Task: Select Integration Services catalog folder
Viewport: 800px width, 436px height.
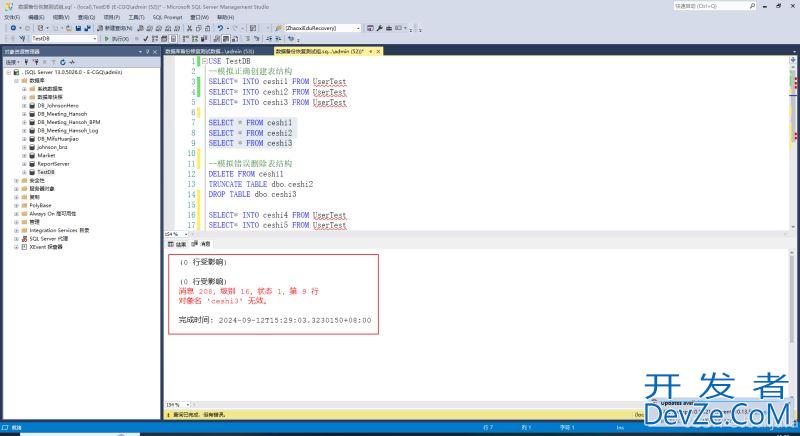Action: [x=59, y=230]
